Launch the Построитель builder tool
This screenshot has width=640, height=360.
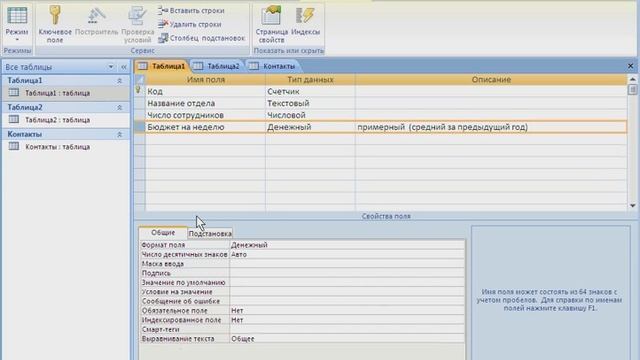click(96, 21)
